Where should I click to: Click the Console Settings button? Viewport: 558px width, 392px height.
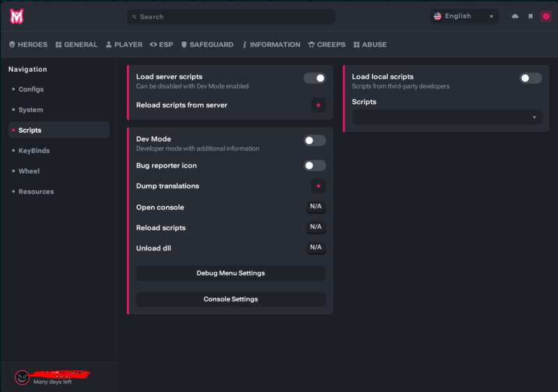point(231,299)
